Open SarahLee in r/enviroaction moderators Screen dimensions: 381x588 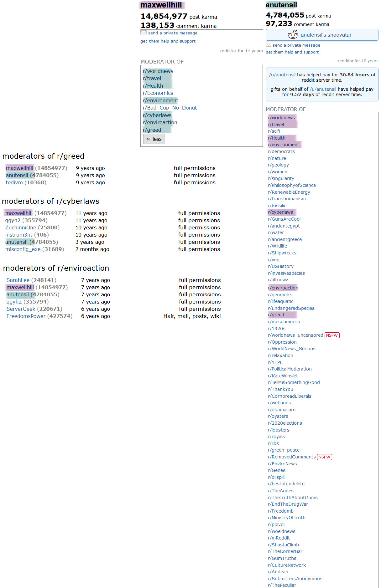(x=18, y=280)
